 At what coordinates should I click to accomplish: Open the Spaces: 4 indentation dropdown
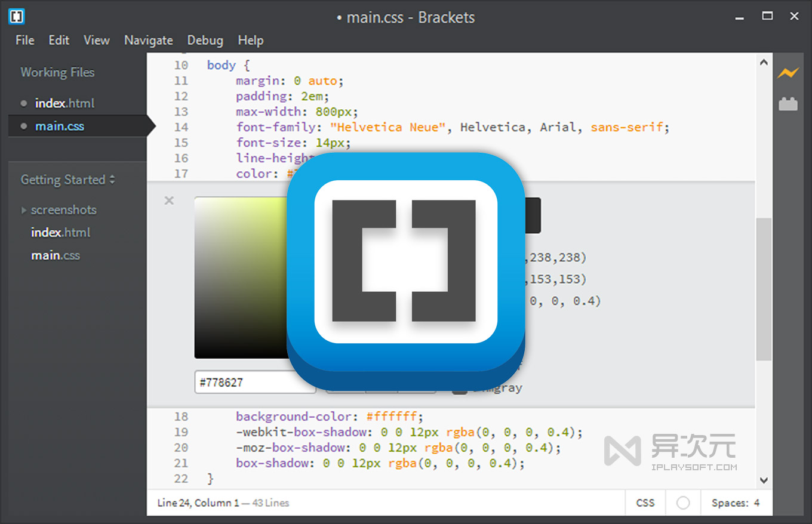[736, 503]
